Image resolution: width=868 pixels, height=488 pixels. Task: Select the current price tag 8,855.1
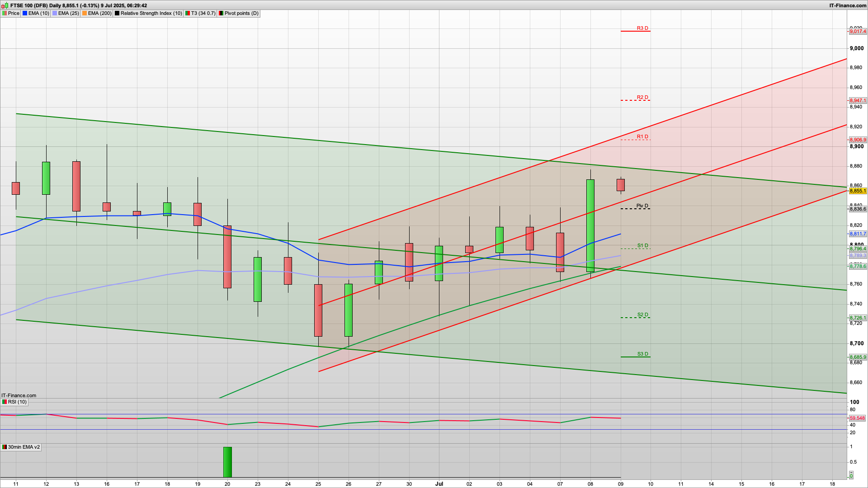858,191
